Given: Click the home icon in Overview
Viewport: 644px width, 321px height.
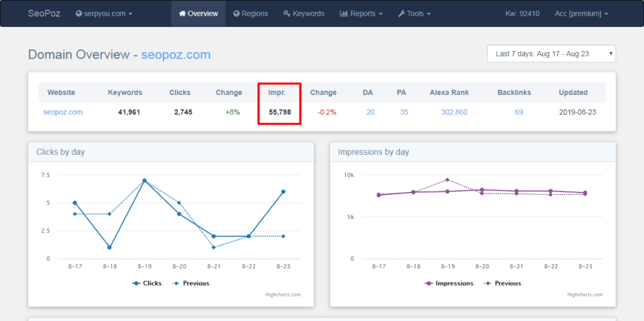Looking at the screenshot, I should coord(182,14).
